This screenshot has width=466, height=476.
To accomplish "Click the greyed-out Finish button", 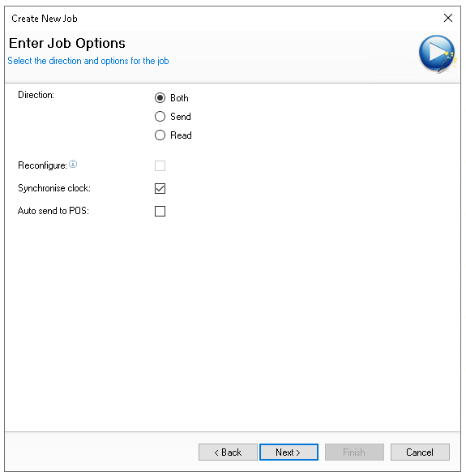I will tap(354, 452).
